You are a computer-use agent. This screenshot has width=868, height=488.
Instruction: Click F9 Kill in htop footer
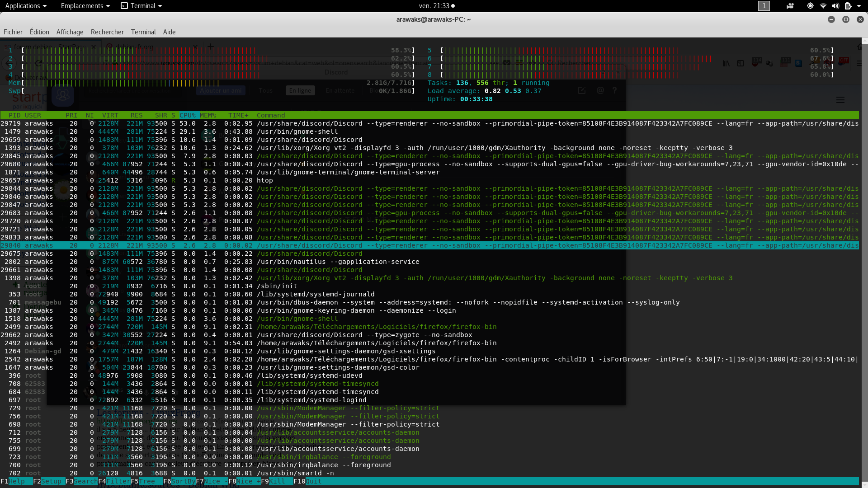[277, 481]
